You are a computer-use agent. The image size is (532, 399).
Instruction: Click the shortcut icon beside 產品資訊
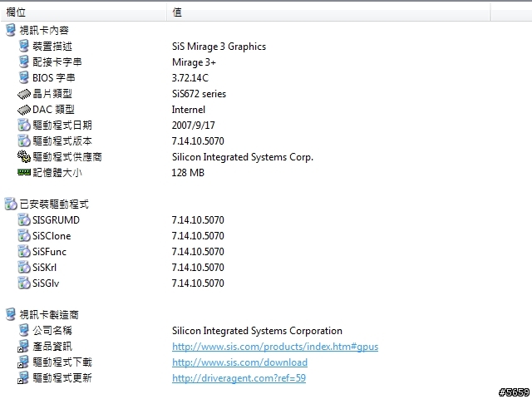(23, 347)
